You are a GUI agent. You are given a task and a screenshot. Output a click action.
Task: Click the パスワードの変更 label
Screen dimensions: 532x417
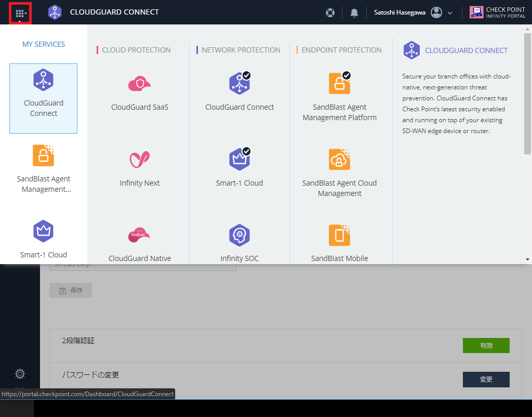pos(90,375)
